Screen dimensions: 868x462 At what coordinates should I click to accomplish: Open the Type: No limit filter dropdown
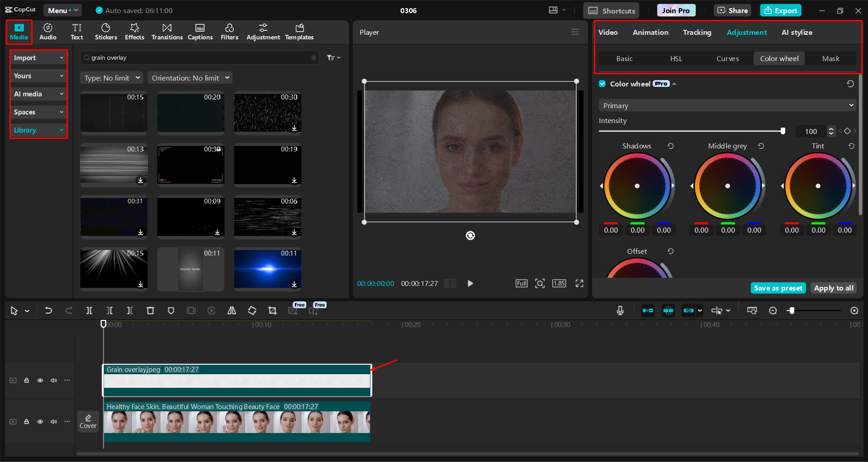coord(111,77)
